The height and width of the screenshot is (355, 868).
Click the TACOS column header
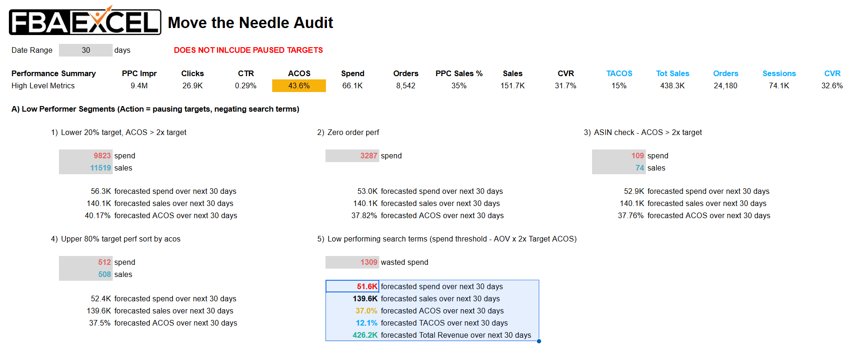(x=619, y=73)
